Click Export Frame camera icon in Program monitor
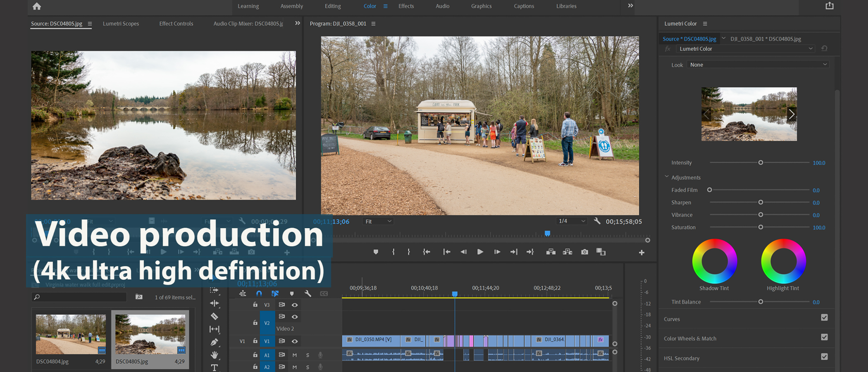The image size is (868, 372). click(584, 252)
